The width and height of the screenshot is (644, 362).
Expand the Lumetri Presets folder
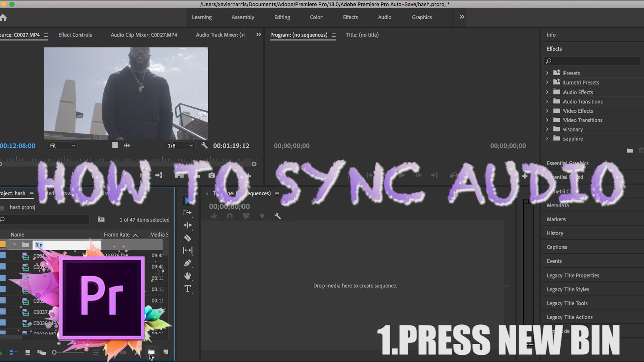547,82
